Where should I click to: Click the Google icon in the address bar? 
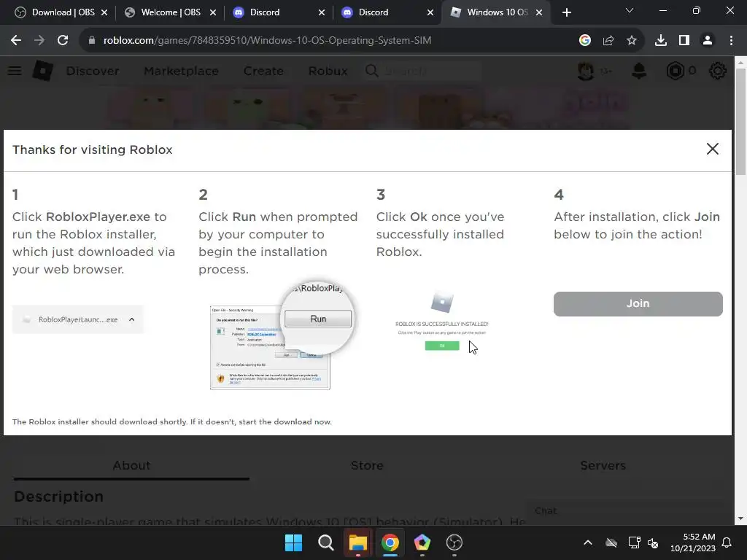point(585,41)
